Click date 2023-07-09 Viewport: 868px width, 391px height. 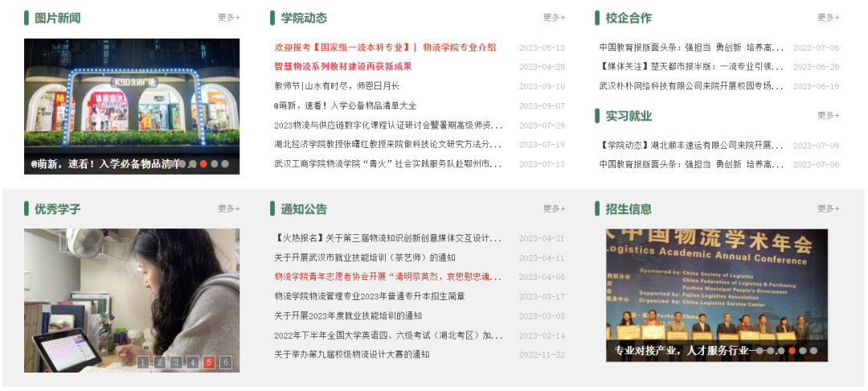click(816, 146)
